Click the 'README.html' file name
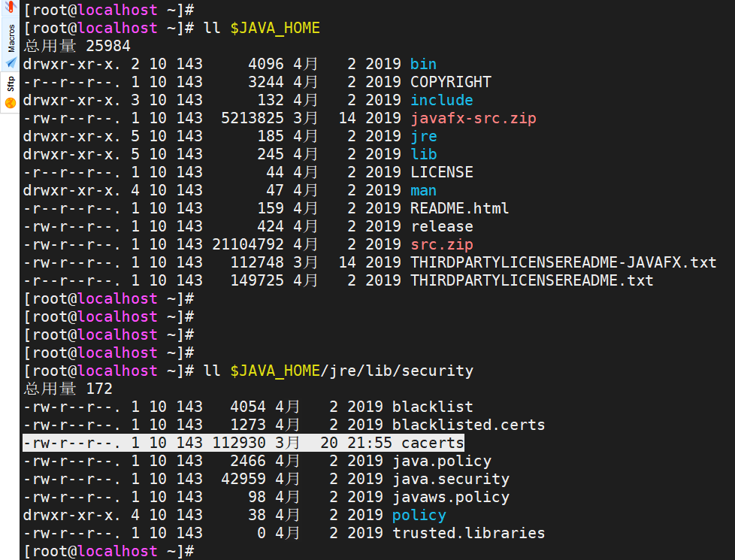Screen dimensions: 735x560 point(459,208)
